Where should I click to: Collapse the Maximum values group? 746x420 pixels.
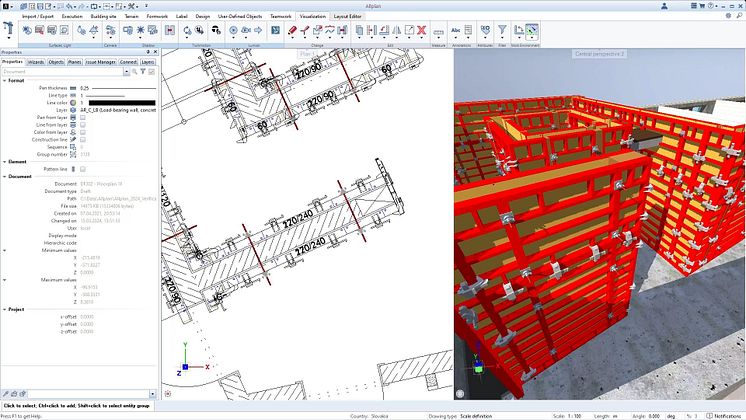pyautogui.click(x=5, y=280)
